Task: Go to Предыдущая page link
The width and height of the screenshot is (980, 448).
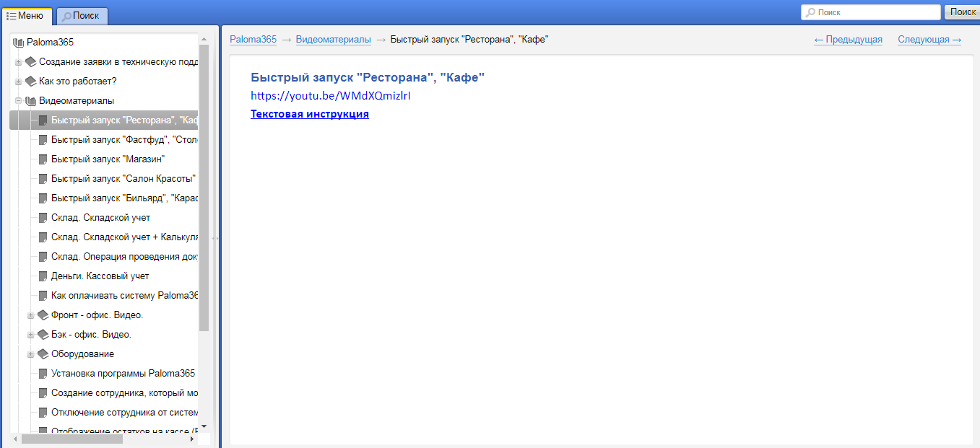Action: tap(848, 40)
